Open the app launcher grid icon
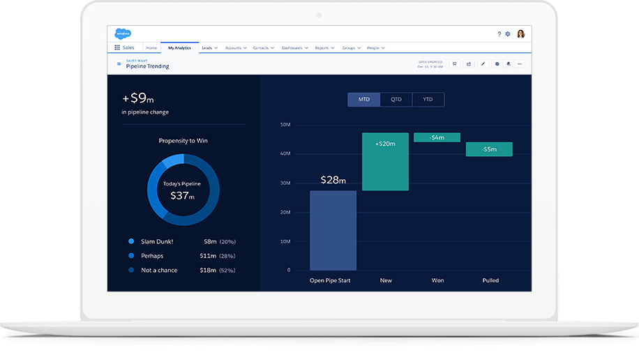Viewport: 639px width, 364px height. (x=116, y=48)
